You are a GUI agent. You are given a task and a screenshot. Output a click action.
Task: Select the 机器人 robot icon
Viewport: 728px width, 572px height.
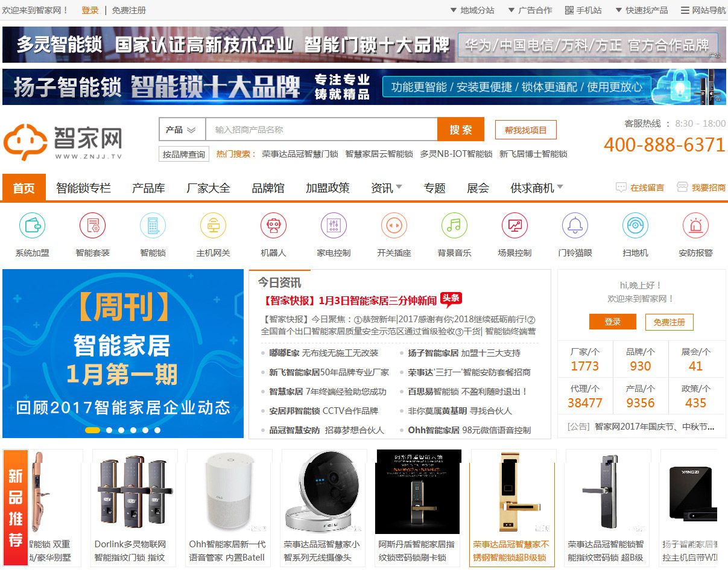[274, 226]
